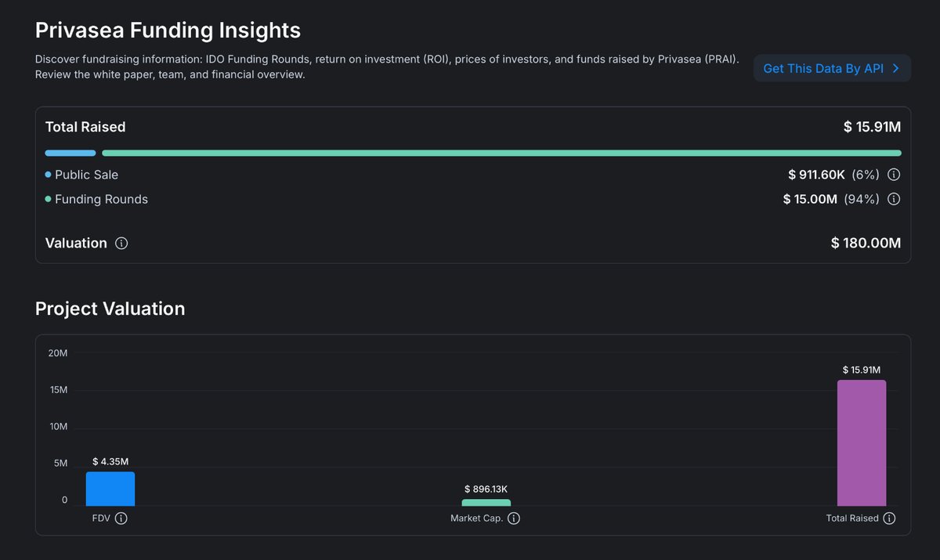Select the purple Total Raised bar
This screenshot has width=940, height=560.
point(862,443)
